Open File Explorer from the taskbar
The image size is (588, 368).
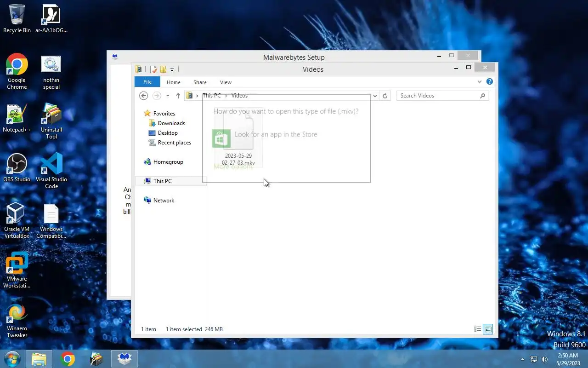pyautogui.click(x=39, y=359)
